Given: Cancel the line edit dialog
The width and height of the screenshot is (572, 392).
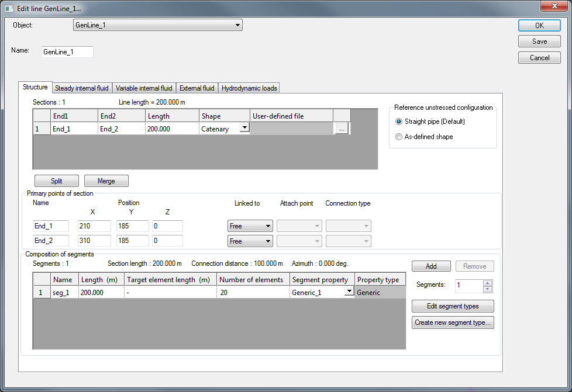Looking at the screenshot, I should [x=539, y=58].
